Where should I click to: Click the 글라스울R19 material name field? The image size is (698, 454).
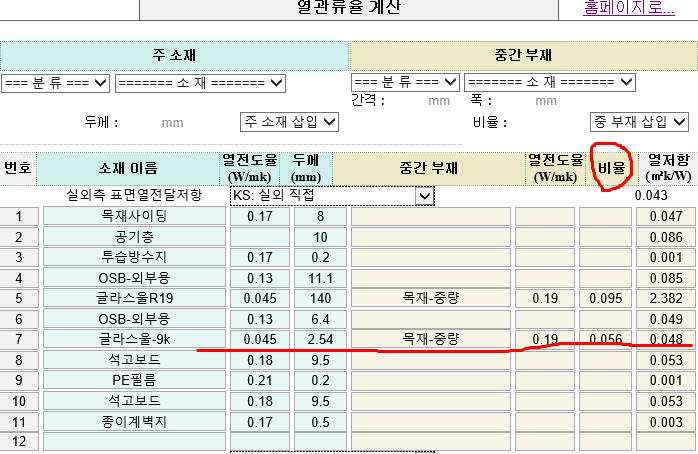[x=135, y=298]
